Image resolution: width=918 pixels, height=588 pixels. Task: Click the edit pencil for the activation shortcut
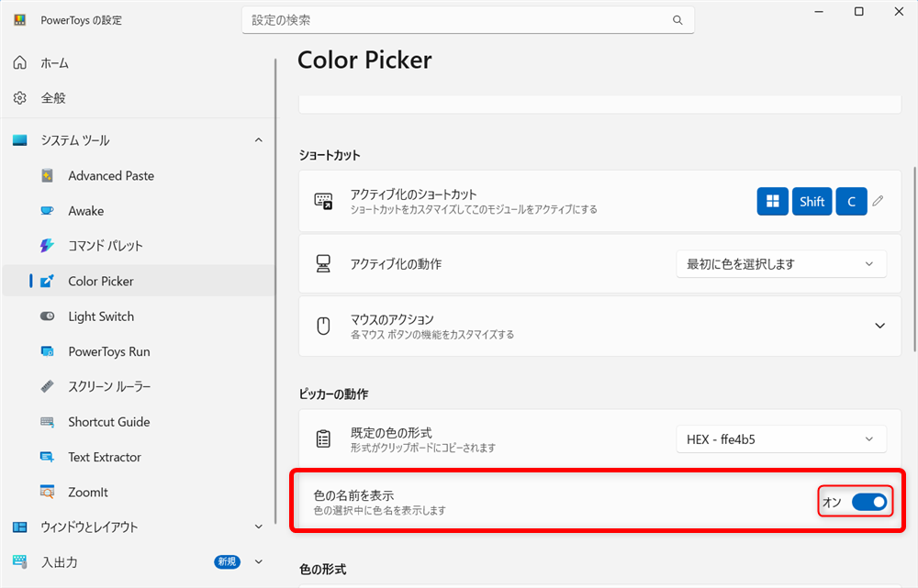click(878, 201)
